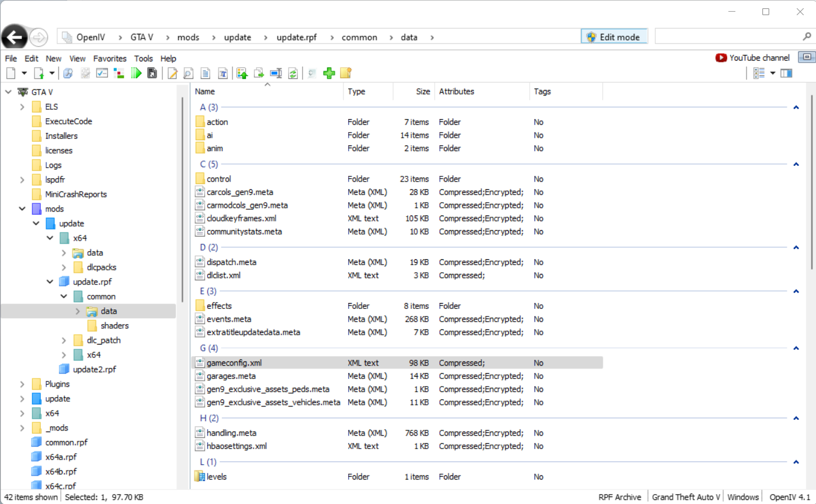Open the Favorites menu
The image size is (816, 504).
[x=110, y=58]
